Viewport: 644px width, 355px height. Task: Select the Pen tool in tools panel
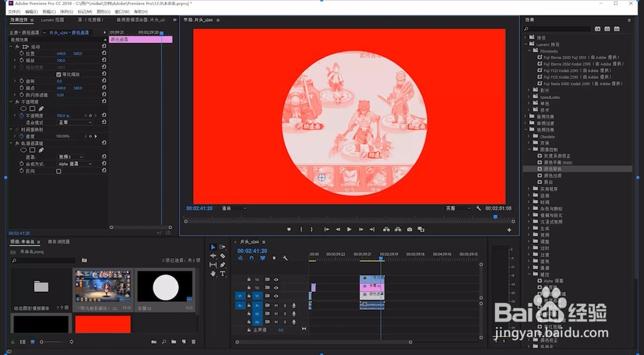223,265
